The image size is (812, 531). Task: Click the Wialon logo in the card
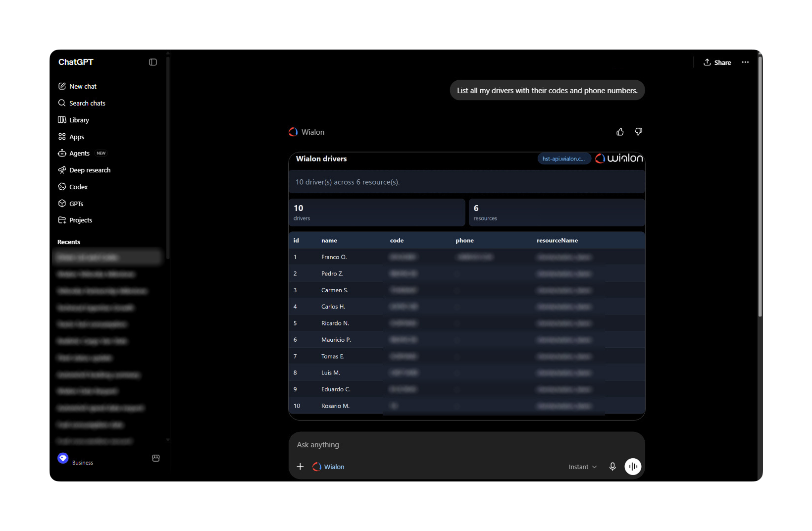(x=619, y=158)
